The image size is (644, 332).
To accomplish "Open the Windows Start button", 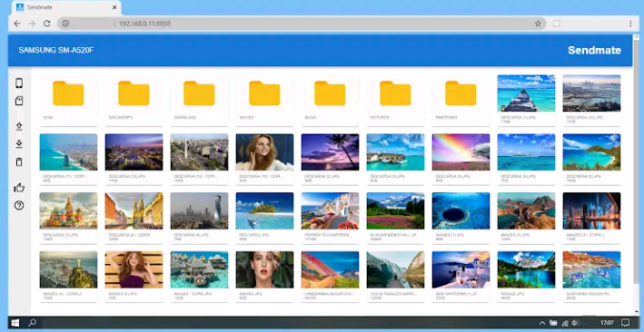I will [x=15, y=323].
